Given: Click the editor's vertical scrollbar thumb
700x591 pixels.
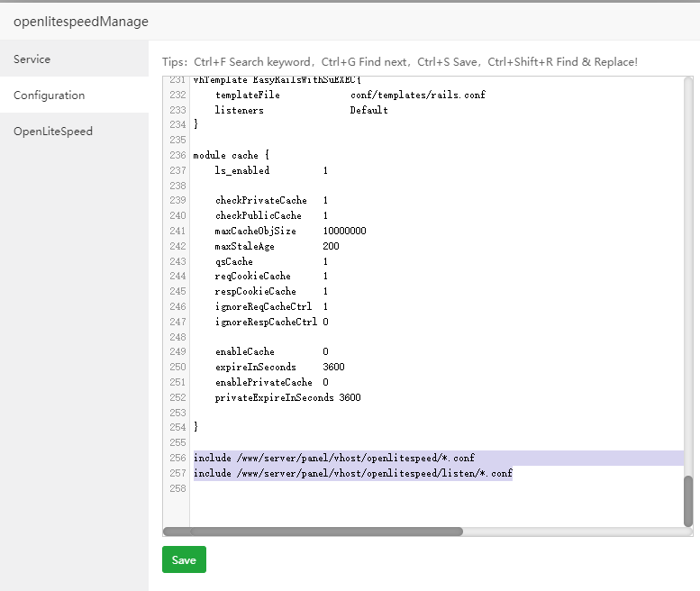Looking at the screenshot, I should [x=688, y=500].
